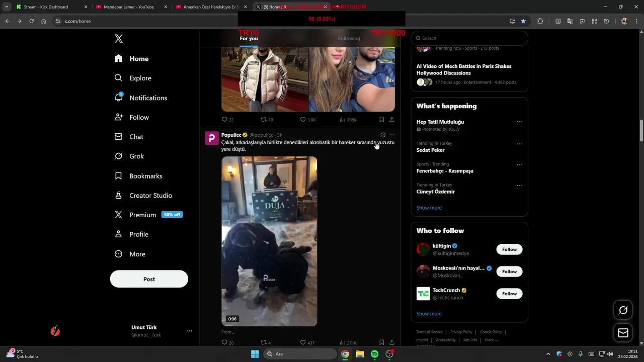
Task: Click the volume icon in the system tray
Action: pyautogui.click(x=610, y=354)
